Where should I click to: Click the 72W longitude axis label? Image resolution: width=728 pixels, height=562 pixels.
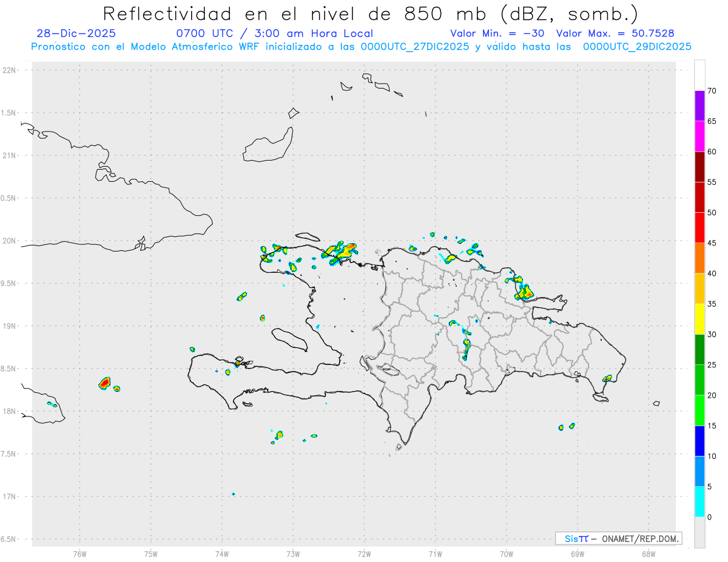(x=364, y=554)
